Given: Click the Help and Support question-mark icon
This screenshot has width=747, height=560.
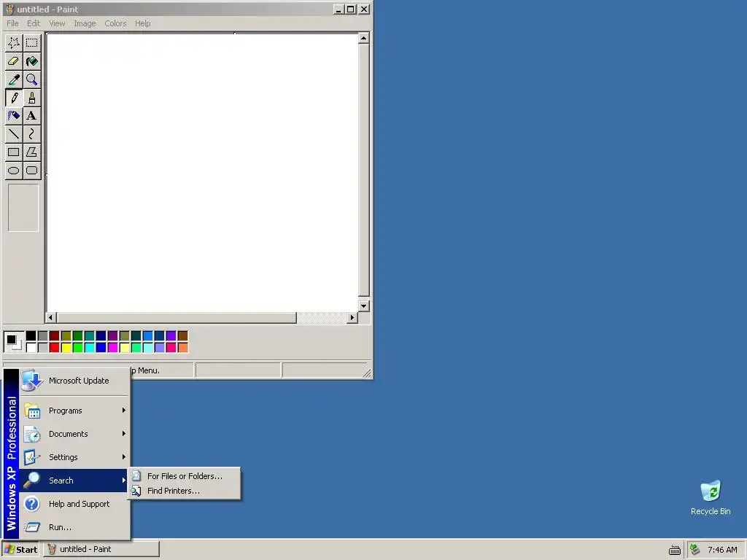Looking at the screenshot, I should point(32,503).
